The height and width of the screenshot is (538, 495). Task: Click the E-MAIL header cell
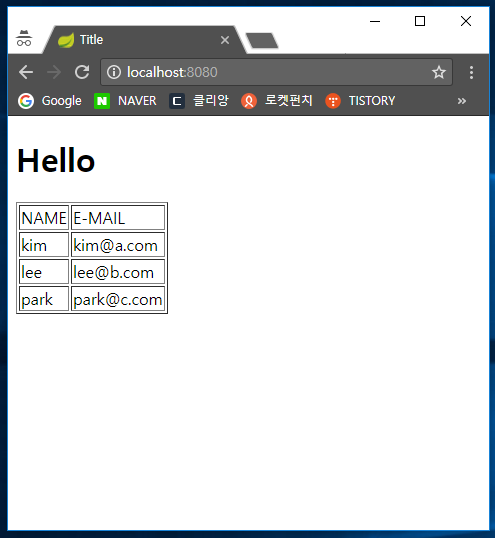[118, 218]
